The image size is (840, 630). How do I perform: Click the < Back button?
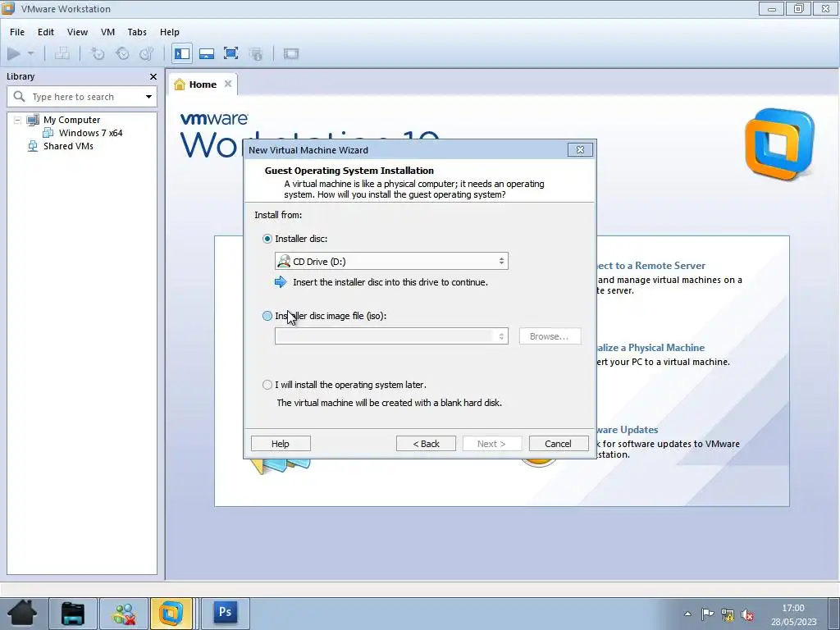tap(426, 444)
